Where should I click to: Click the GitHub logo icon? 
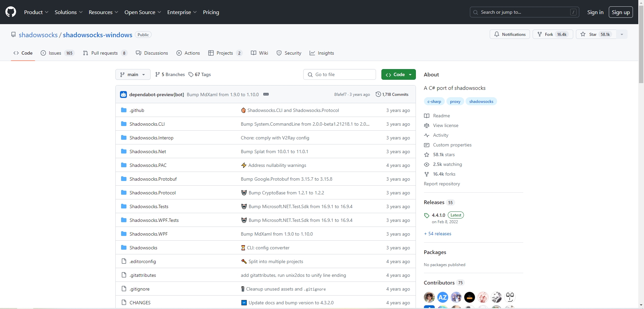[11, 12]
